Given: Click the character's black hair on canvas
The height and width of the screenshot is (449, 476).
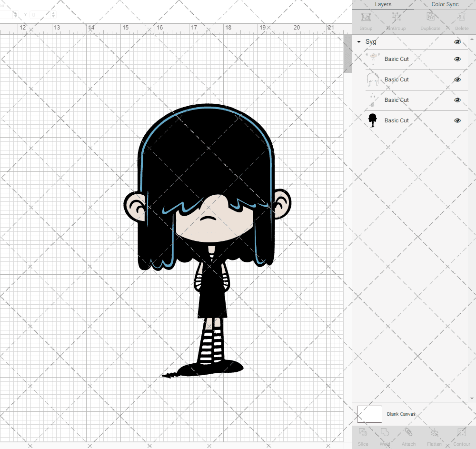Looking at the screenshot, I should pyautogui.click(x=207, y=152).
